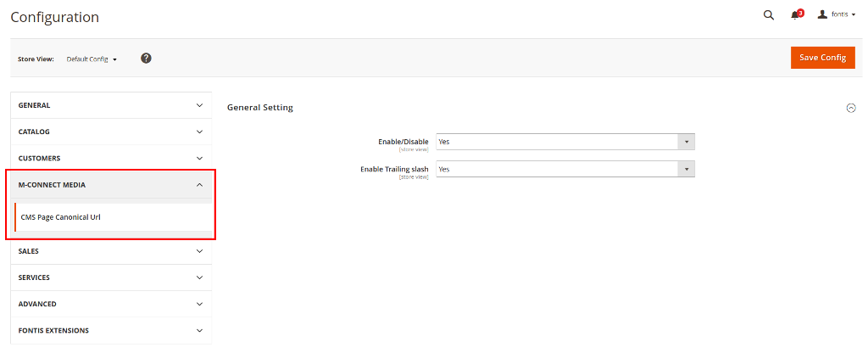The width and height of the screenshot is (868, 353).
Task: Collapse General Setting section circle icon
Action: (851, 108)
